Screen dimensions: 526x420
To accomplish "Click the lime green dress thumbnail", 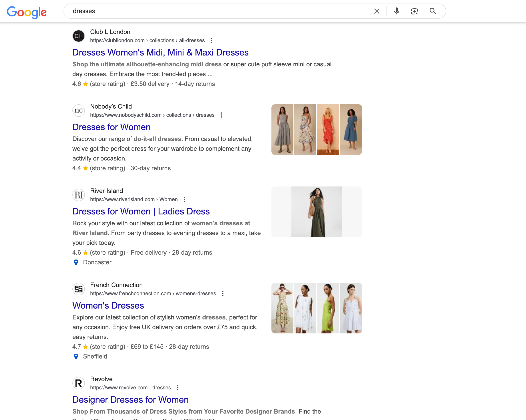I will coord(328,308).
